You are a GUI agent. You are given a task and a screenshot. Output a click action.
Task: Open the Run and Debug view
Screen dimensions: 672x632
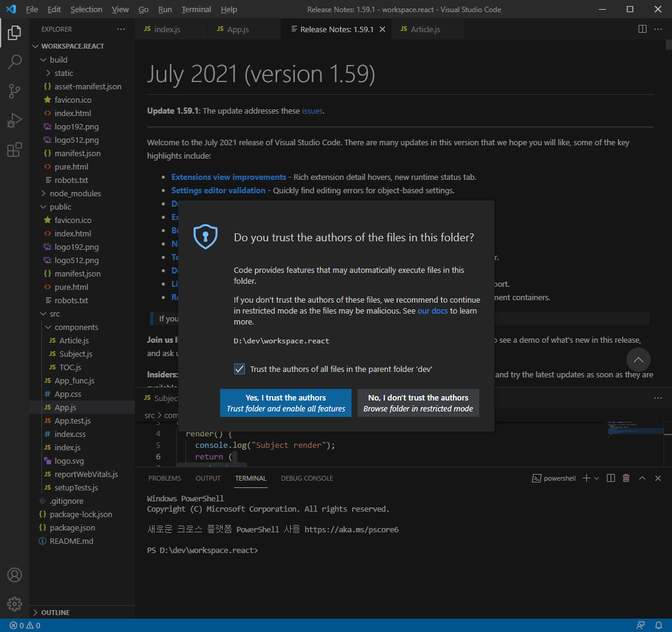[x=15, y=120]
